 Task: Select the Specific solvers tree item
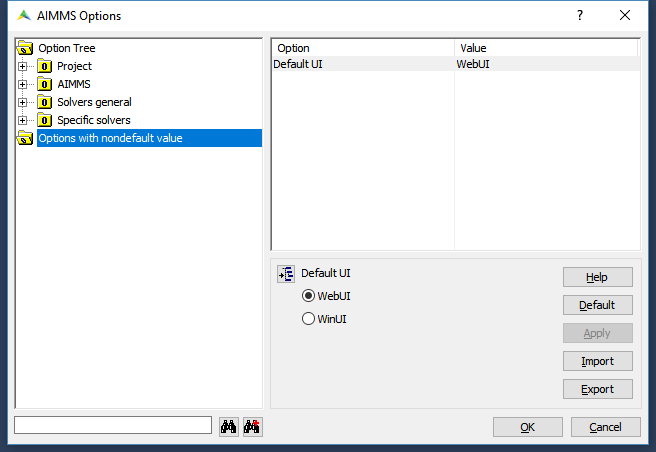[x=94, y=120]
